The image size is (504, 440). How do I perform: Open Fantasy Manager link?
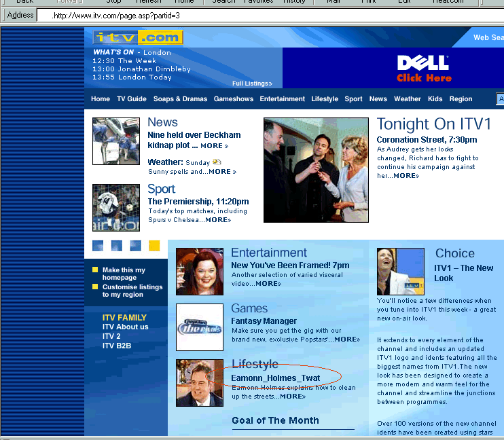(264, 321)
